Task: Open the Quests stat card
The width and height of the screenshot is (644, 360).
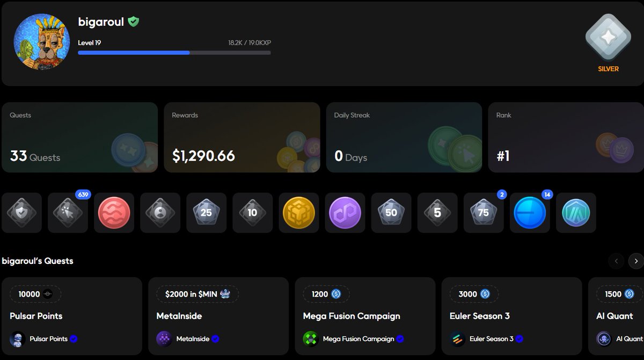Action: tap(80, 138)
